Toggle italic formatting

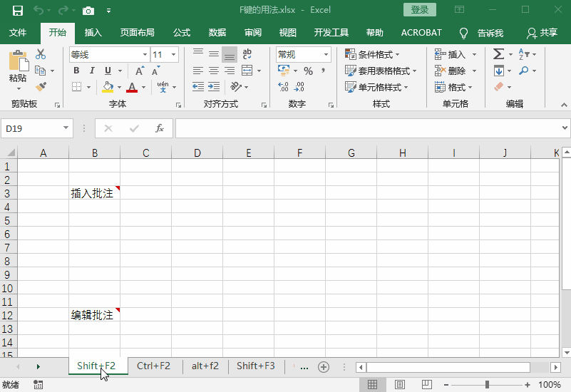pyautogui.click(x=92, y=71)
